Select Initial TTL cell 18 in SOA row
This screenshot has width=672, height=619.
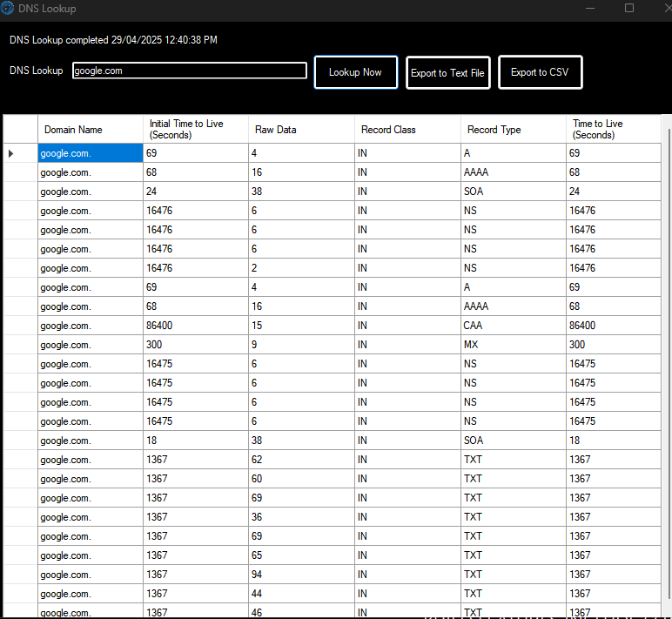click(196, 441)
